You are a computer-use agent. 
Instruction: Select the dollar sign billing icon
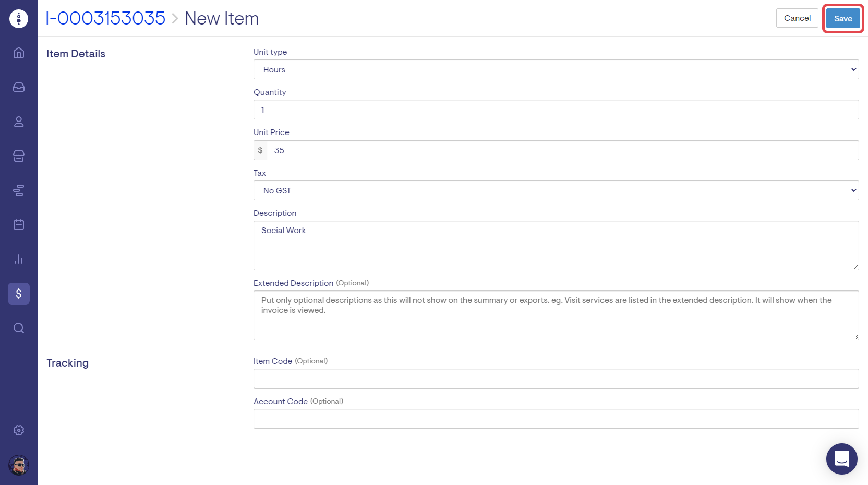click(19, 294)
